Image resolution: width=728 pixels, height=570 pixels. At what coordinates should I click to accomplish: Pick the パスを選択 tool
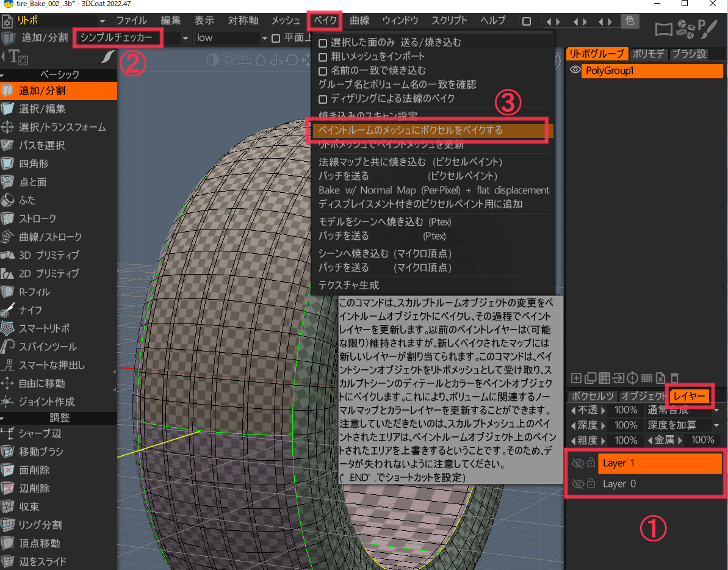coord(58,145)
